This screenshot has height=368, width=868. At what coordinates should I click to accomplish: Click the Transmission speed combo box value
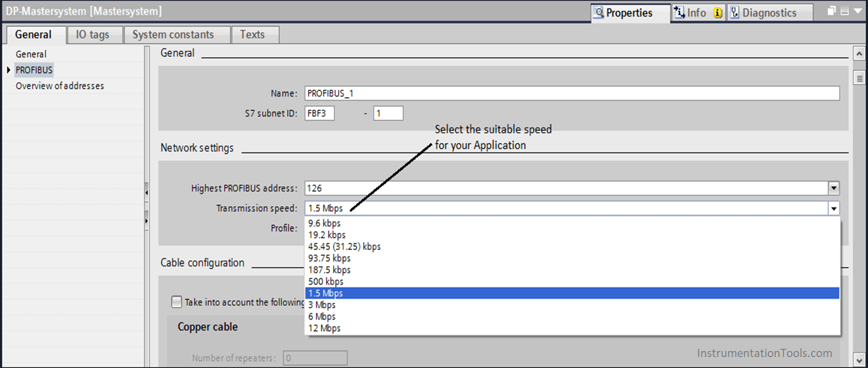[x=567, y=208]
